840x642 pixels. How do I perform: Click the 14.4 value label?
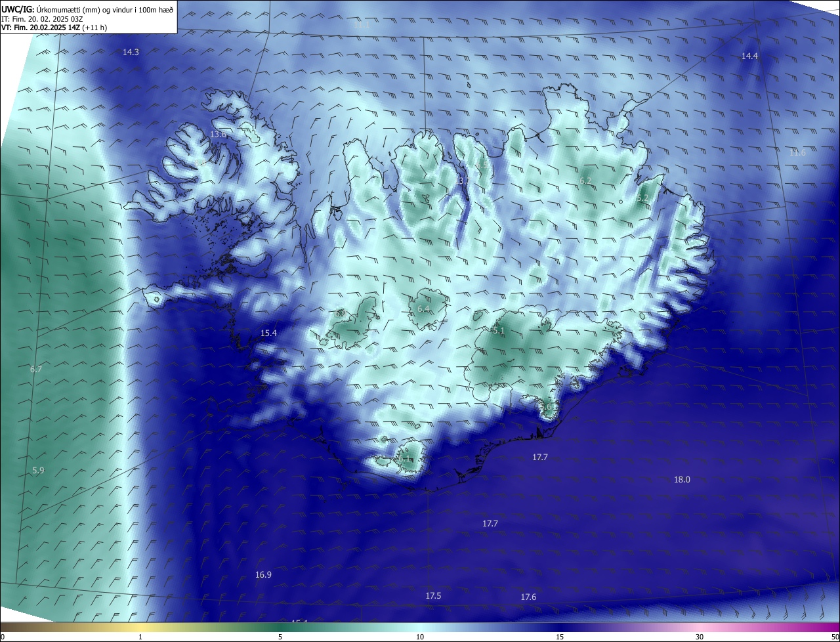tap(749, 56)
